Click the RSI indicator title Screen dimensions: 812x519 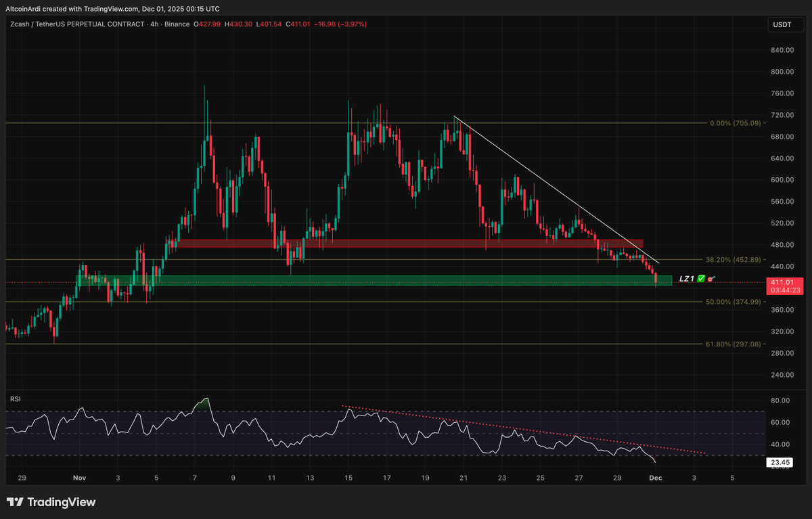14,399
